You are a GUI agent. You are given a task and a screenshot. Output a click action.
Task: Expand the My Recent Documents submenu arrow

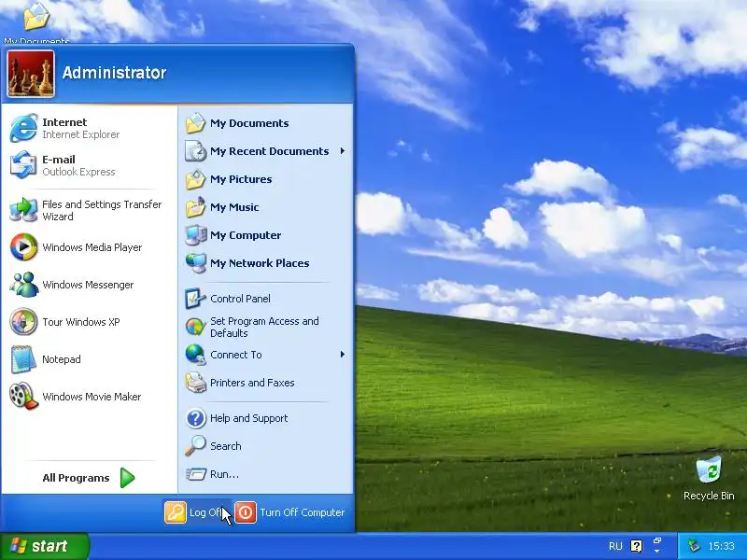(x=342, y=151)
